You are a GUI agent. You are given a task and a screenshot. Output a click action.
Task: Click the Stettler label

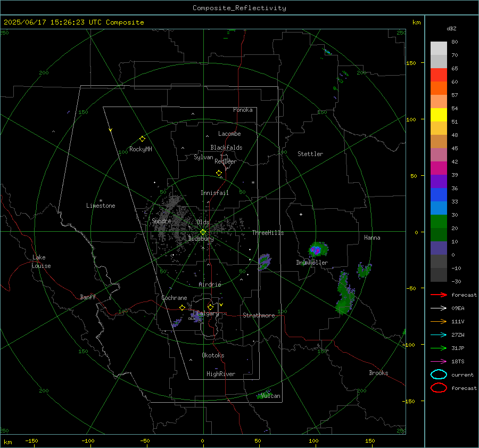coord(310,154)
